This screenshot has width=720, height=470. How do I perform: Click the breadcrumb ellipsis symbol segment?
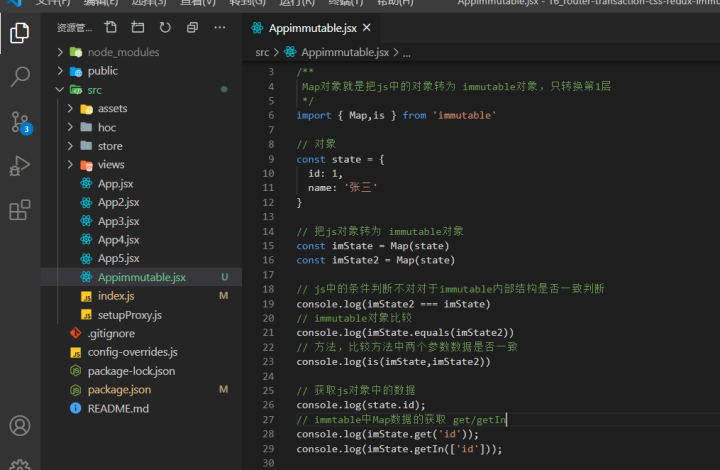click(406, 53)
